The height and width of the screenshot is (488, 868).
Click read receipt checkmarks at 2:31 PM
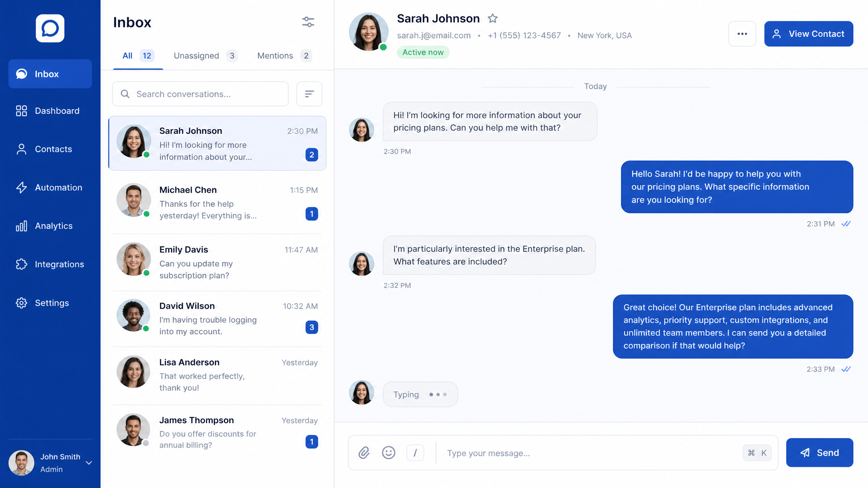click(846, 224)
